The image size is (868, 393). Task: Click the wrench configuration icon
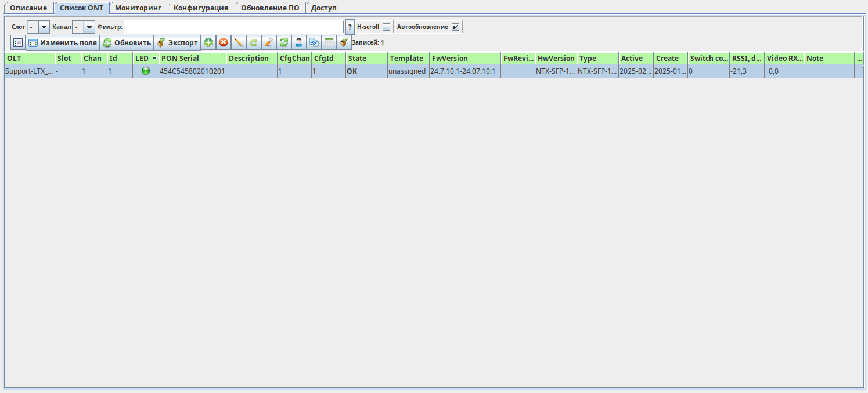pos(269,42)
